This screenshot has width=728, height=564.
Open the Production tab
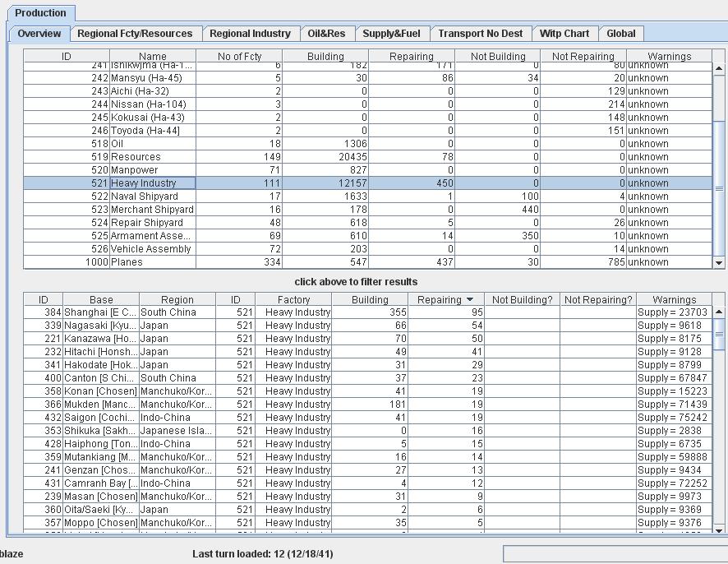pos(40,12)
